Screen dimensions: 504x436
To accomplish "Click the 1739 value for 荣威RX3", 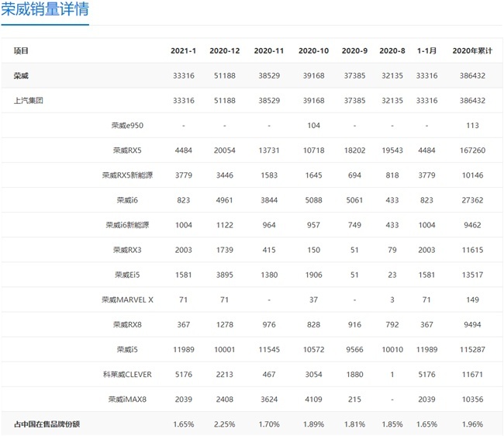I will (x=224, y=250).
